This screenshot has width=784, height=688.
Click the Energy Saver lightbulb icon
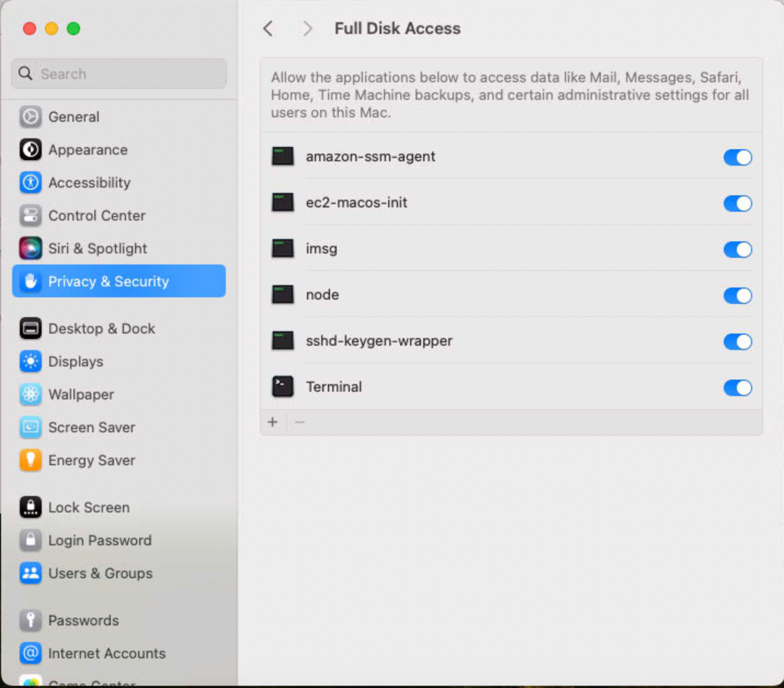pos(31,460)
